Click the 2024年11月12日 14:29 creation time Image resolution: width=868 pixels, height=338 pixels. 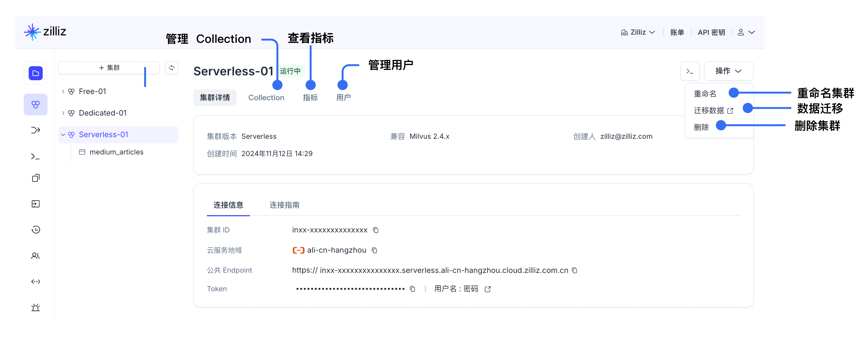[277, 154]
